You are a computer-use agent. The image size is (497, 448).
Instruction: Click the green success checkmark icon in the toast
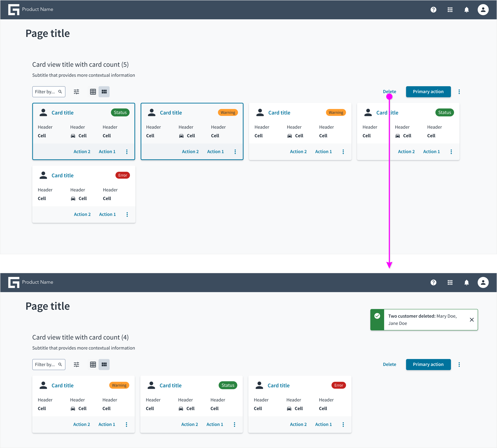click(377, 316)
